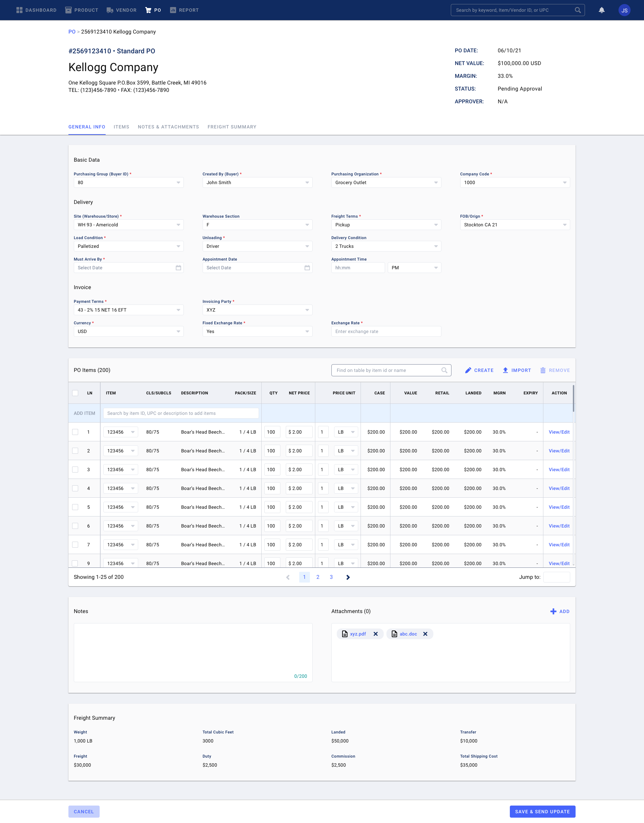The image size is (644, 823).
Task: Check the box for line 5
Action: coord(75,507)
